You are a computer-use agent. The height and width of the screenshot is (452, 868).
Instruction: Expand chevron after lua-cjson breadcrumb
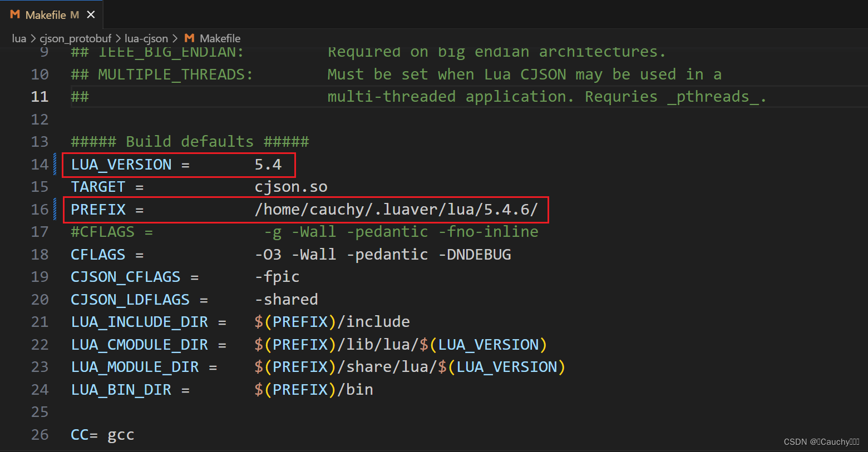(175, 38)
